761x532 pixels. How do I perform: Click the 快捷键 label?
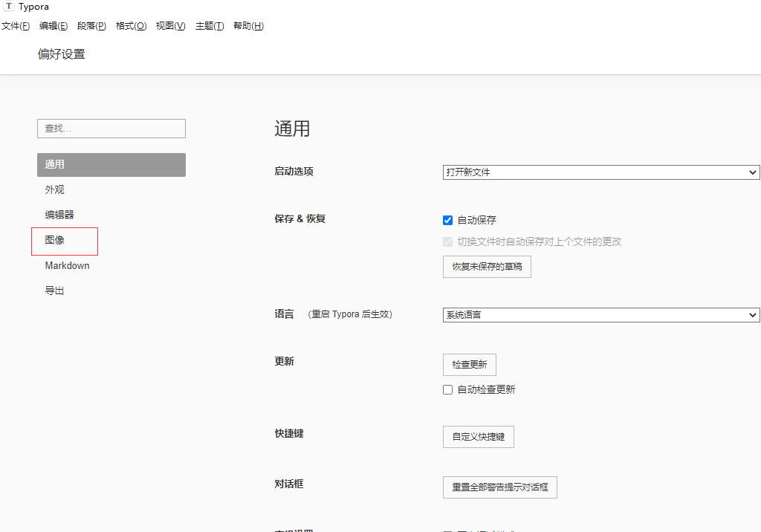[x=289, y=433]
